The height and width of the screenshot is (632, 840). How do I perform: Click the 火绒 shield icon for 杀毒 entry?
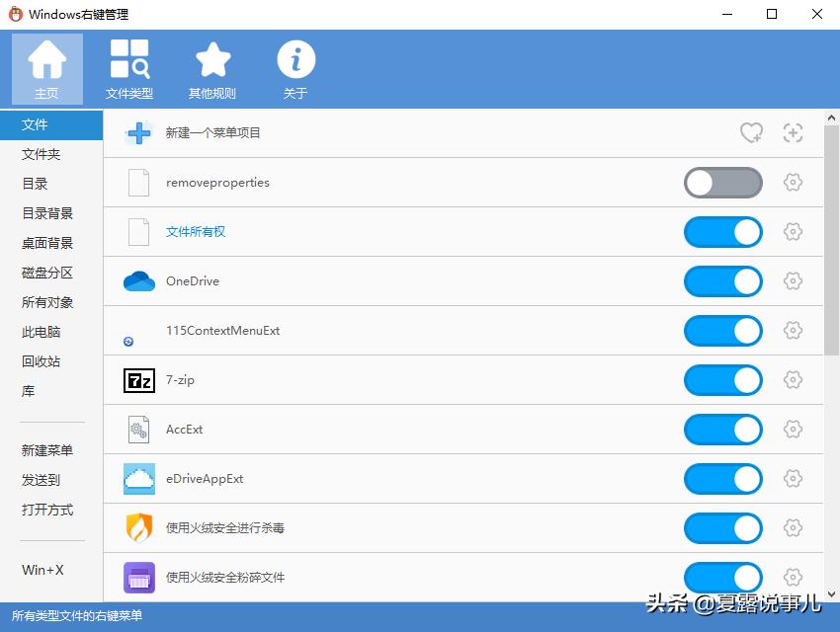point(138,528)
